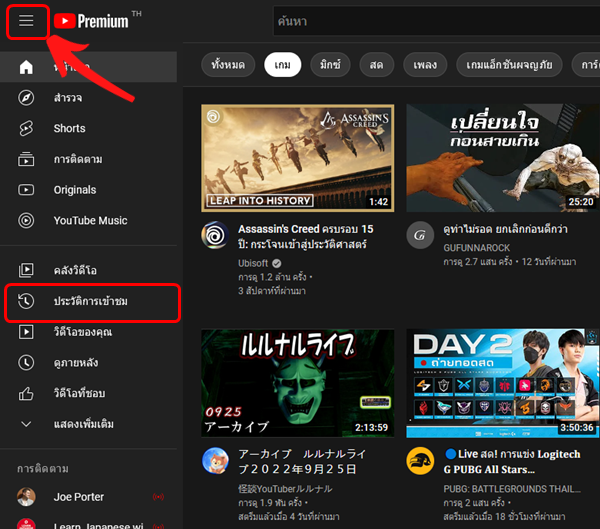Screen dimensions: 600x529
Task: Click Joe Porter channel avatar
Action: [x=26, y=497]
